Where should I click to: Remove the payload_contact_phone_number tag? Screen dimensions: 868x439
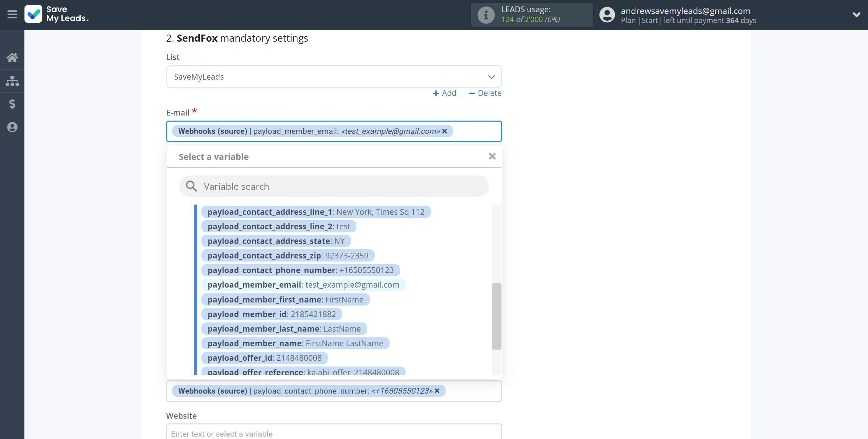(x=437, y=391)
